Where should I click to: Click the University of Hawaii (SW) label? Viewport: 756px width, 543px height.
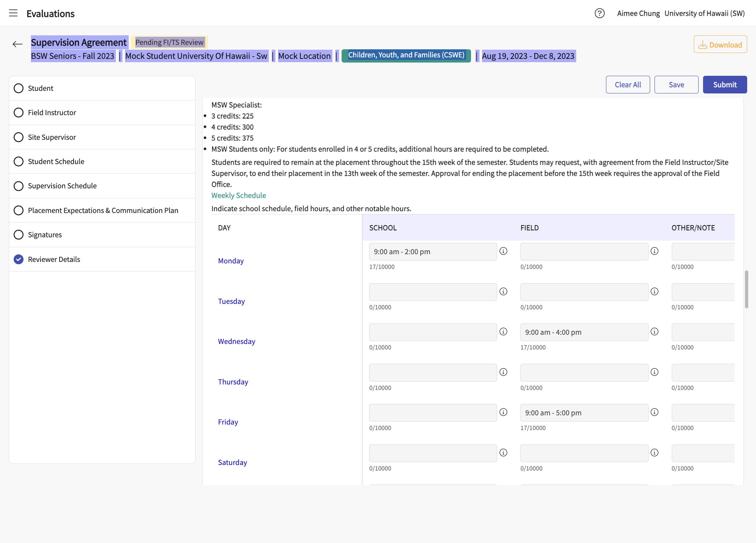(x=705, y=13)
